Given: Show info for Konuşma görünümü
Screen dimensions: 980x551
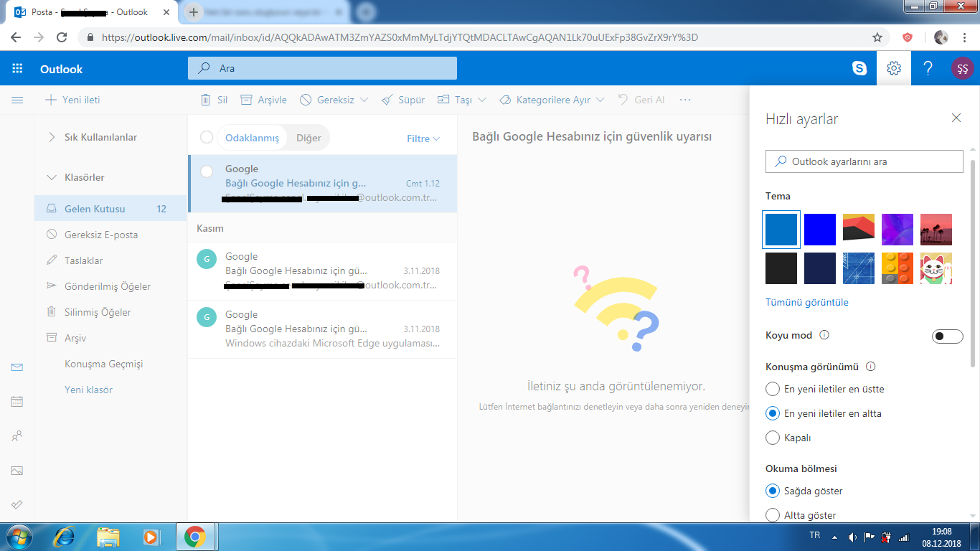Looking at the screenshot, I should [871, 367].
